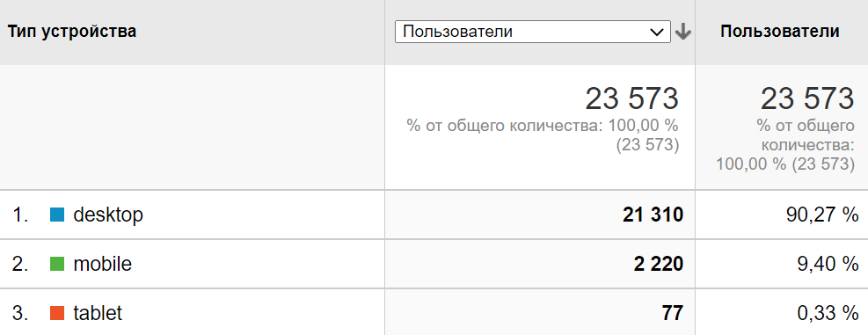Click the Тип устройства column header

(x=72, y=31)
